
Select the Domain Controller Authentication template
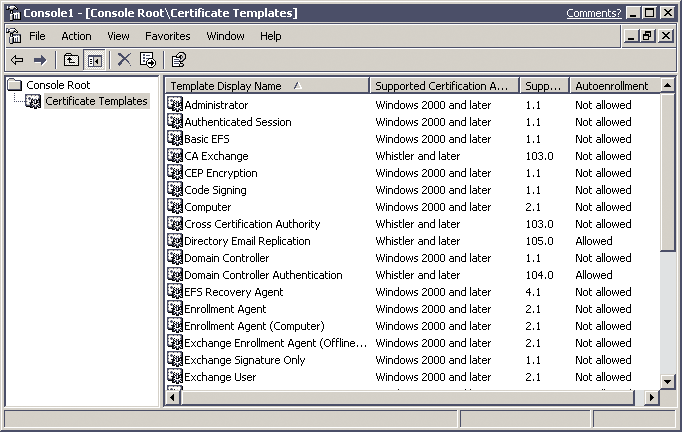263,275
